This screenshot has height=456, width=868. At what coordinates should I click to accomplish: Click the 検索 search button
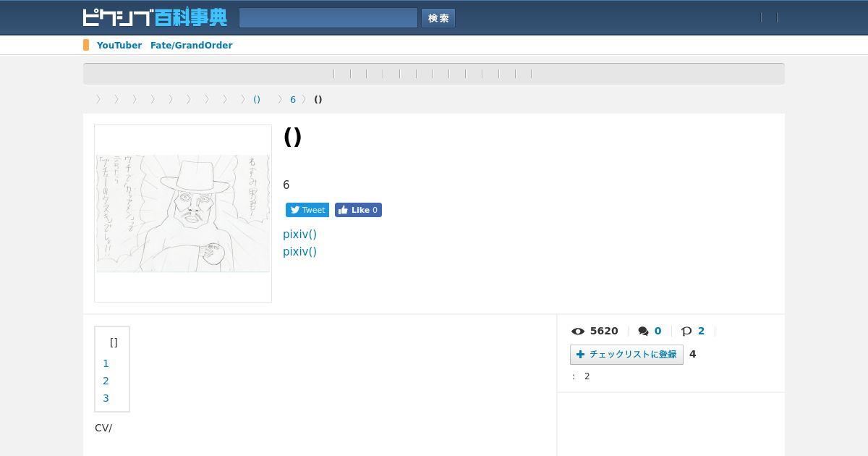pos(438,18)
